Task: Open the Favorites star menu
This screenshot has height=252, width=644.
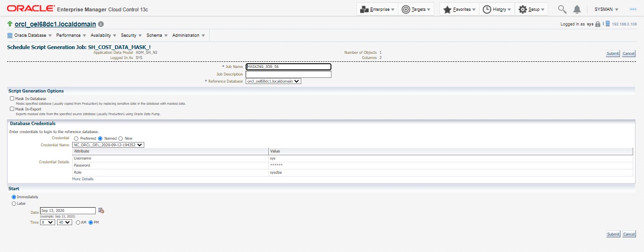Action: pos(460,9)
